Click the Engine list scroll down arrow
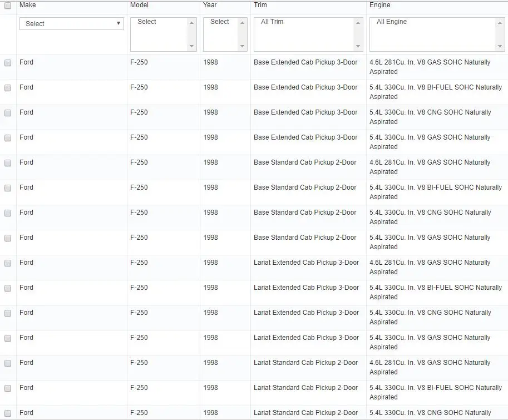The width and height of the screenshot is (508, 420). click(x=500, y=46)
